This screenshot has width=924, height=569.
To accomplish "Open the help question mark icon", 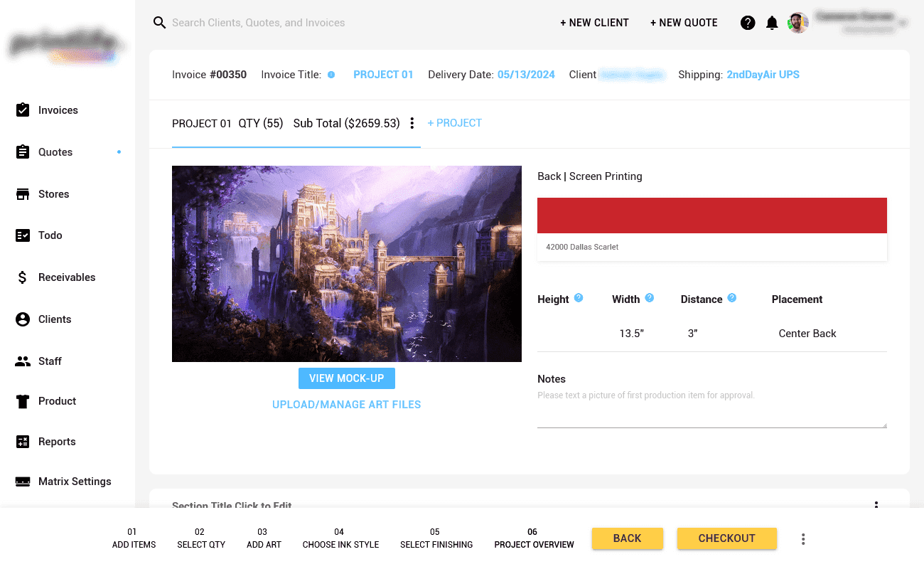I will tap(748, 23).
